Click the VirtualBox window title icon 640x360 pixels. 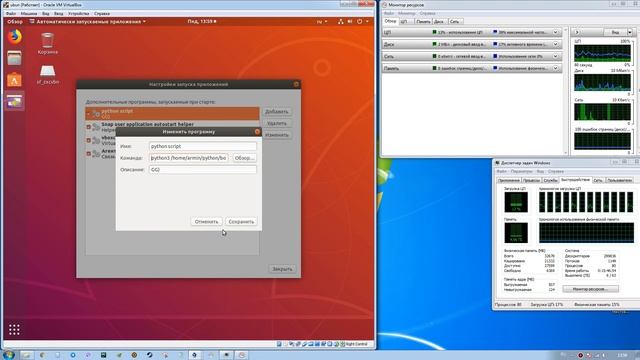(x=6, y=5)
